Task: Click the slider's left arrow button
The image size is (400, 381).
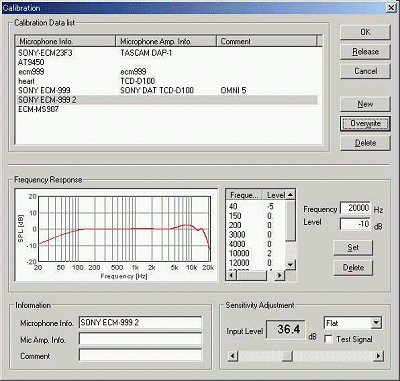Action: [232, 356]
